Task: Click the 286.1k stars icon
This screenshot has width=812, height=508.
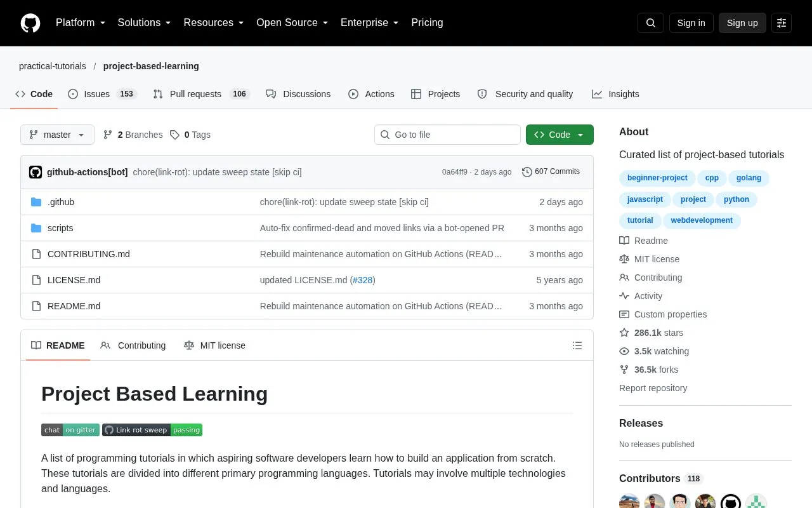Action: (x=624, y=333)
